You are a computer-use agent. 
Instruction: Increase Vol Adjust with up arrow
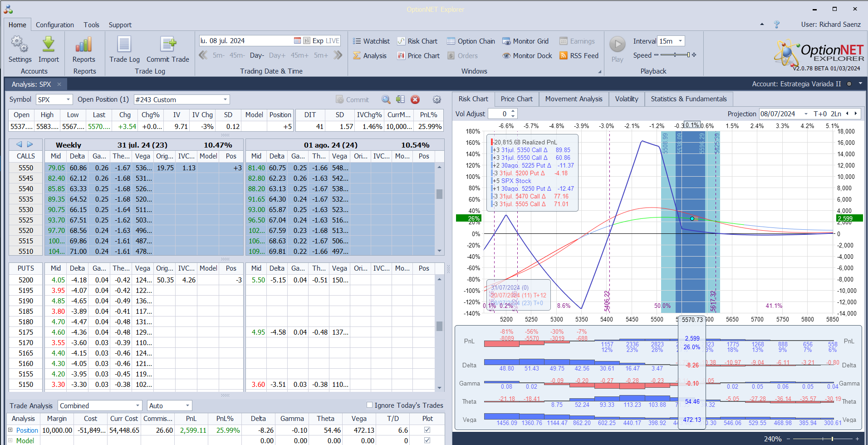513,111
